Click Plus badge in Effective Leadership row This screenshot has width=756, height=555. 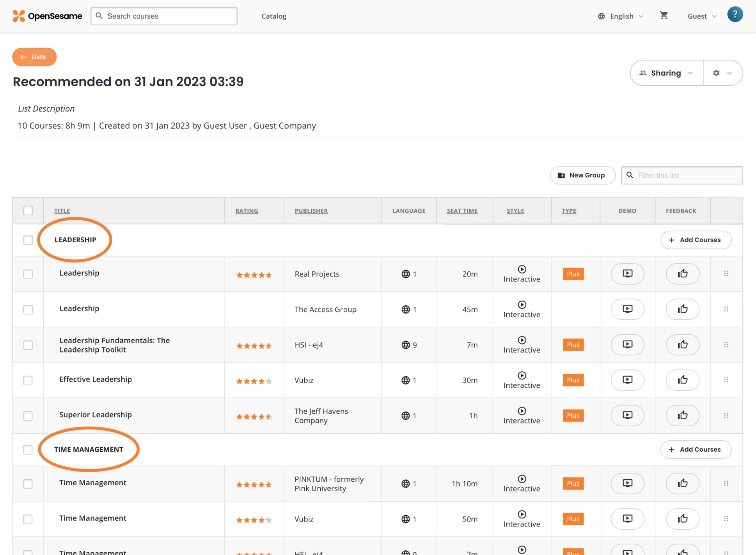tap(573, 380)
